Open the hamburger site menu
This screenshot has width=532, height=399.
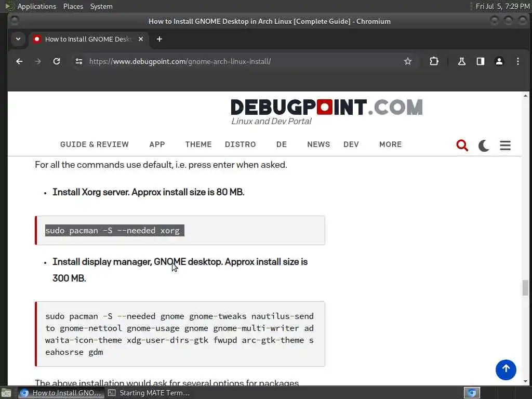tap(505, 145)
